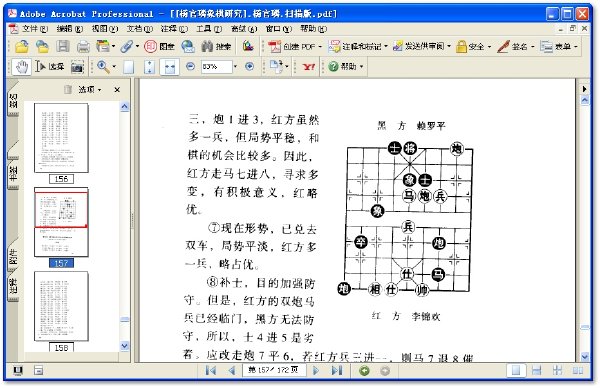Expand the zoom percentage dropdown

coord(235,67)
